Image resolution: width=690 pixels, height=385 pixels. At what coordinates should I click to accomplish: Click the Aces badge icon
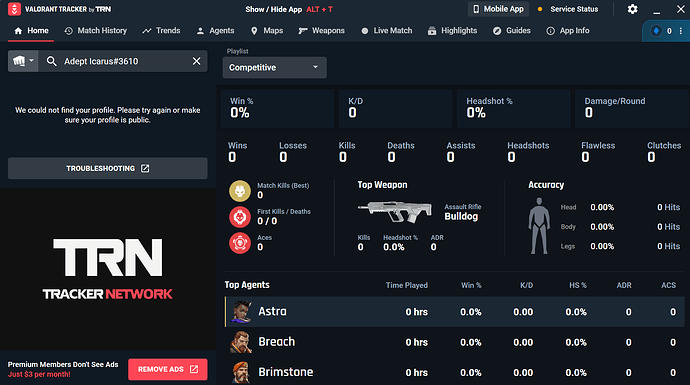tap(240, 242)
